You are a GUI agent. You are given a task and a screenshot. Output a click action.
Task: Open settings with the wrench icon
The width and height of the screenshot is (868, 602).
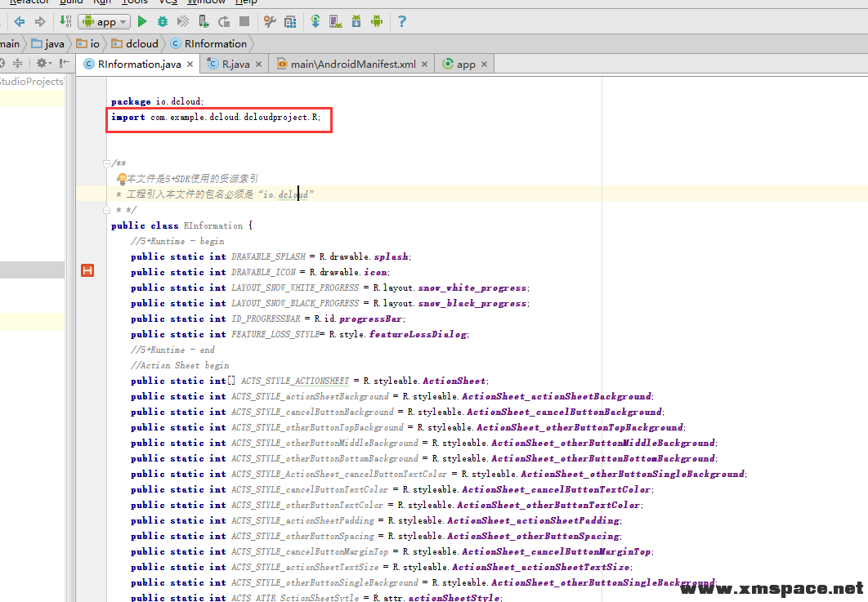click(x=271, y=21)
